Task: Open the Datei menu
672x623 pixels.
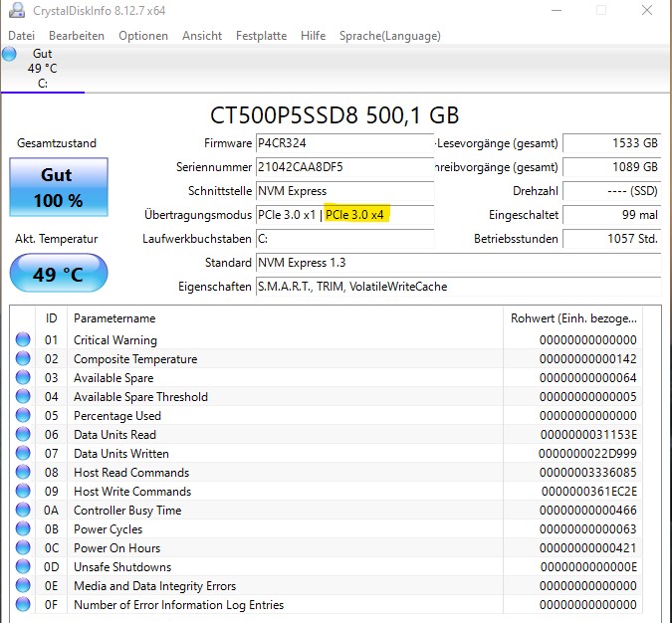Action: pos(22,36)
